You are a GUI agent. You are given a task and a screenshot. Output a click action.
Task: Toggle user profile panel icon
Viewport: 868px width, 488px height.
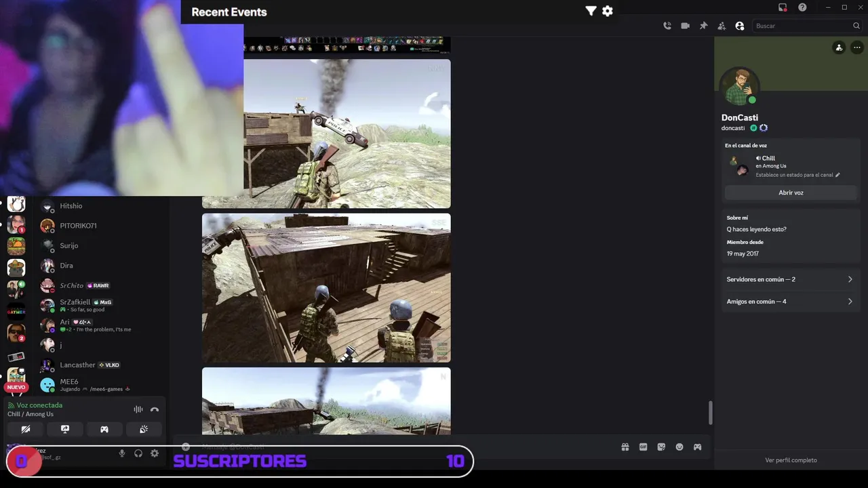coord(740,26)
